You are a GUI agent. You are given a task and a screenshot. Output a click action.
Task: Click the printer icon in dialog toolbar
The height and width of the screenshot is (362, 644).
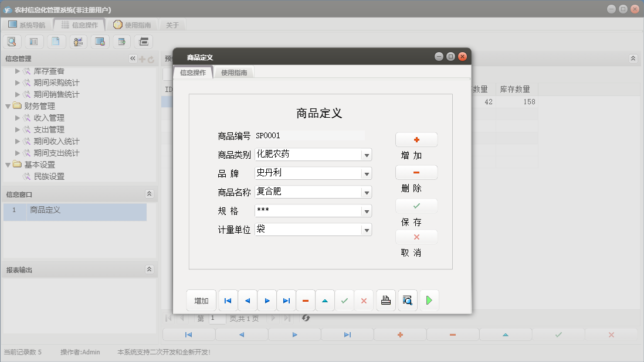click(385, 300)
